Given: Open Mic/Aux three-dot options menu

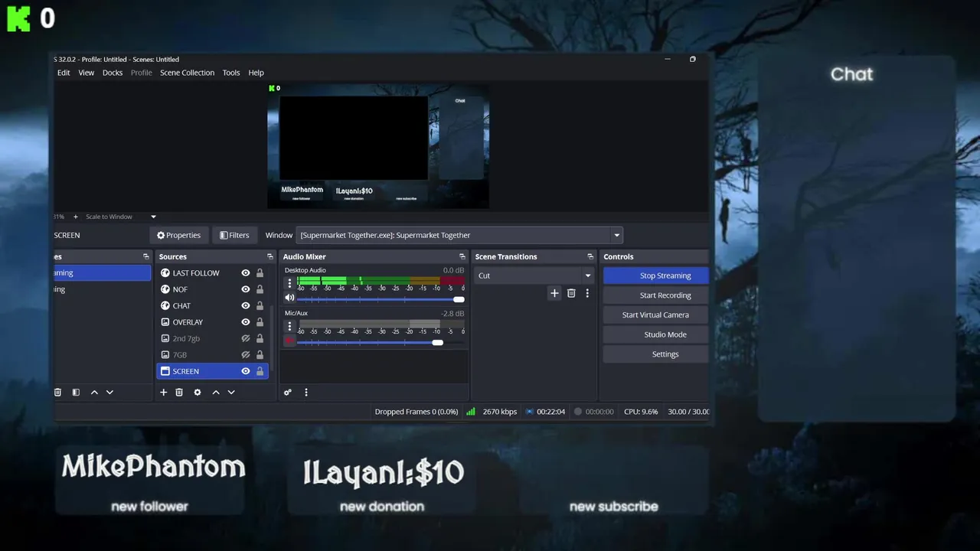Looking at the screenshot, I should click(289, 327).
